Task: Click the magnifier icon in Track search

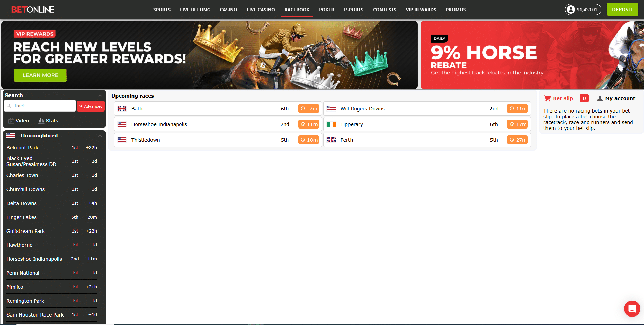Action: pos(9,106)
